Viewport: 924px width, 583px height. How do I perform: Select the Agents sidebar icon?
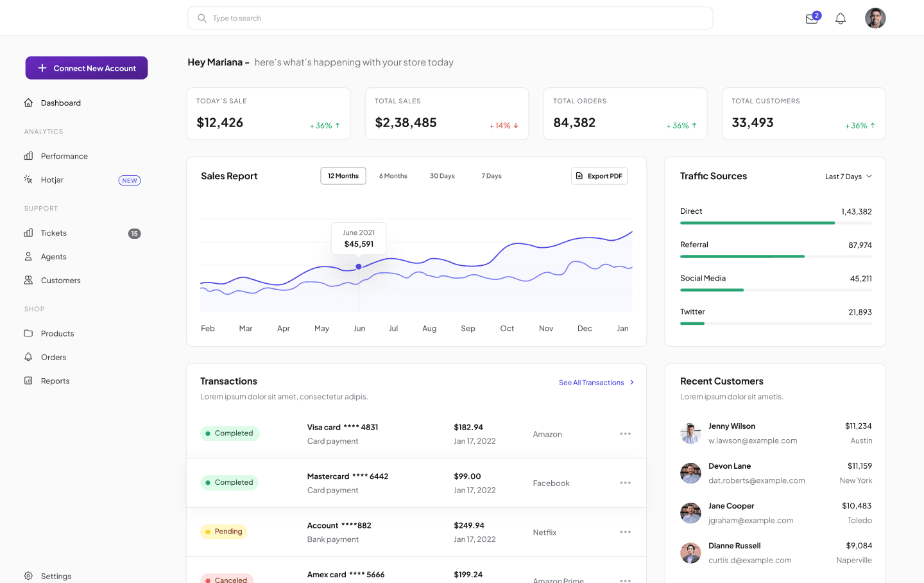click(28, 256)
